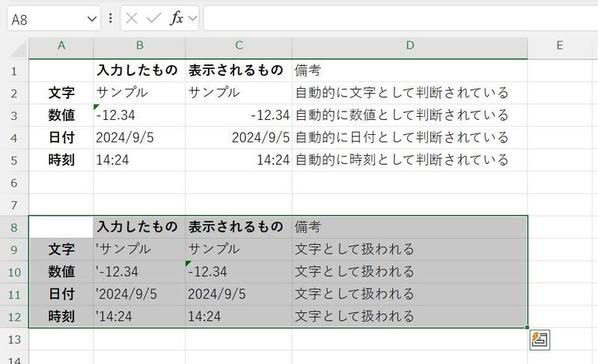This screenshot has height=364, width=598.
Task: Open the Insert Function fx icon
Action: point(177,18)
